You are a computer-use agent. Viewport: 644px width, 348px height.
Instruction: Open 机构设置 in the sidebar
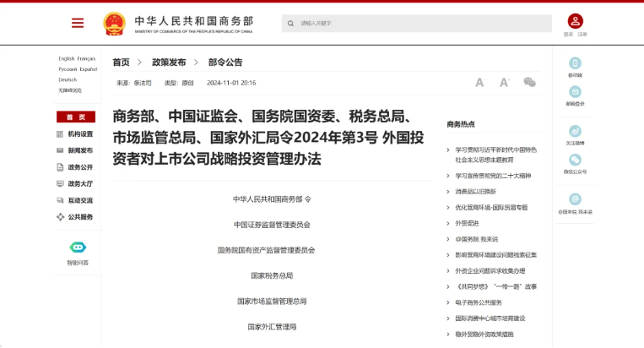pyautogui.click(x=80, y=134)
